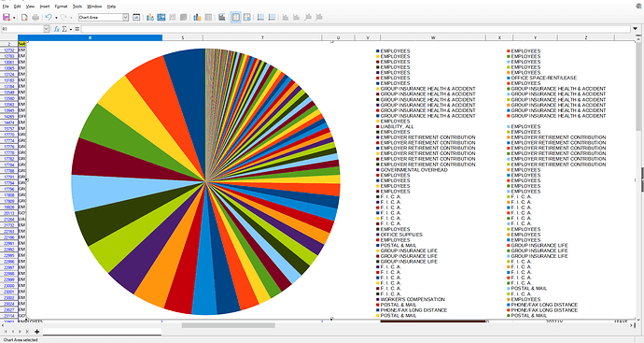Toggle the Legend On/Off button

coord(235,17)
